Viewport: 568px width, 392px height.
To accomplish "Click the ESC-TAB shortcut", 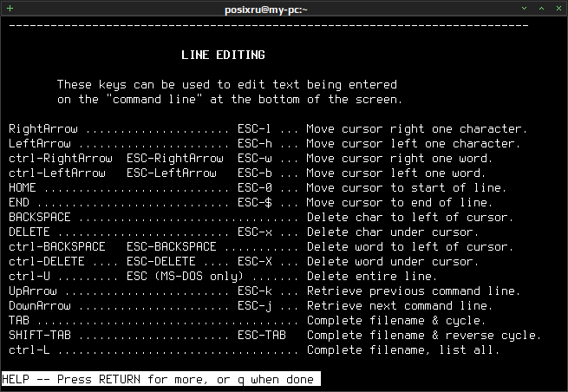I will 262,335.
